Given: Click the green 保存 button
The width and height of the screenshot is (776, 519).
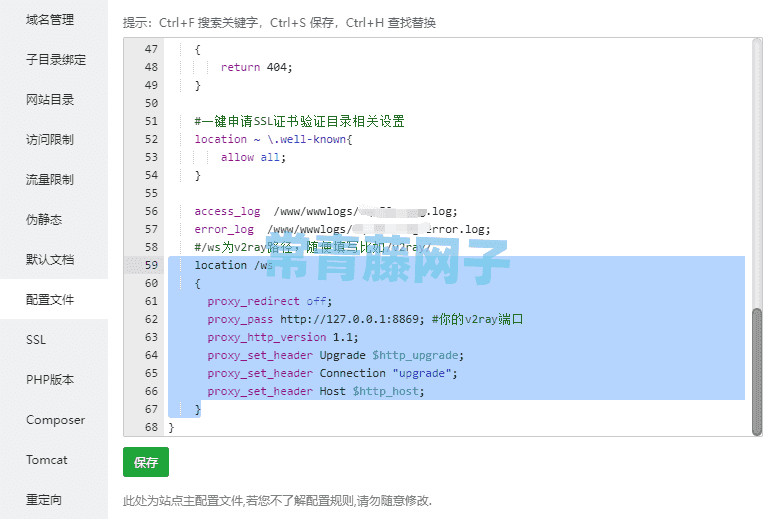Looking at the screenshot, I should pyautogui.click(x=146, y=462).
